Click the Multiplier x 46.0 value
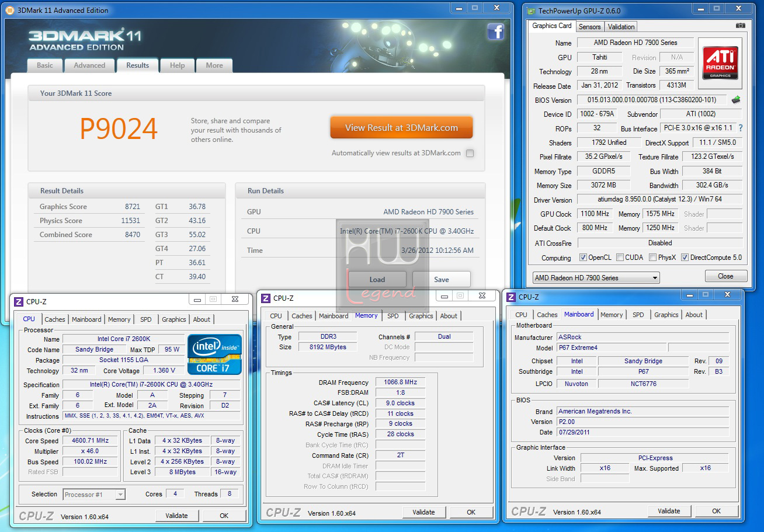Viewport: 764px width, 532px height. (x=91, y=451)
